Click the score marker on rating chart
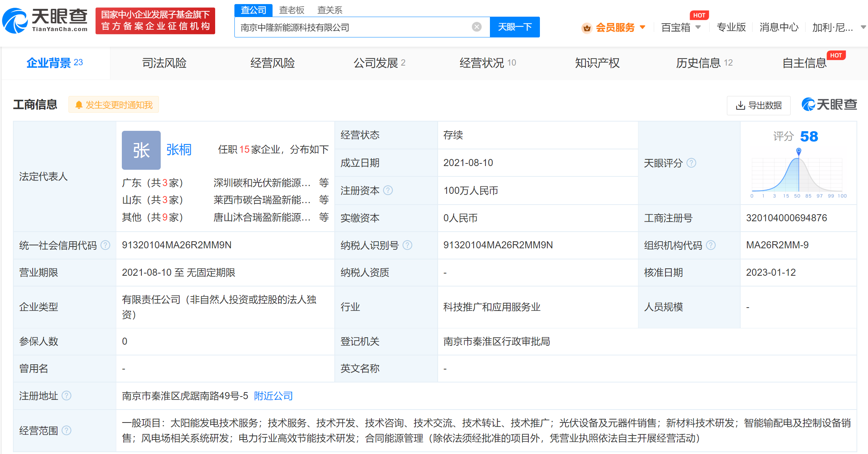868x454 pixels. tap(799, 151)
